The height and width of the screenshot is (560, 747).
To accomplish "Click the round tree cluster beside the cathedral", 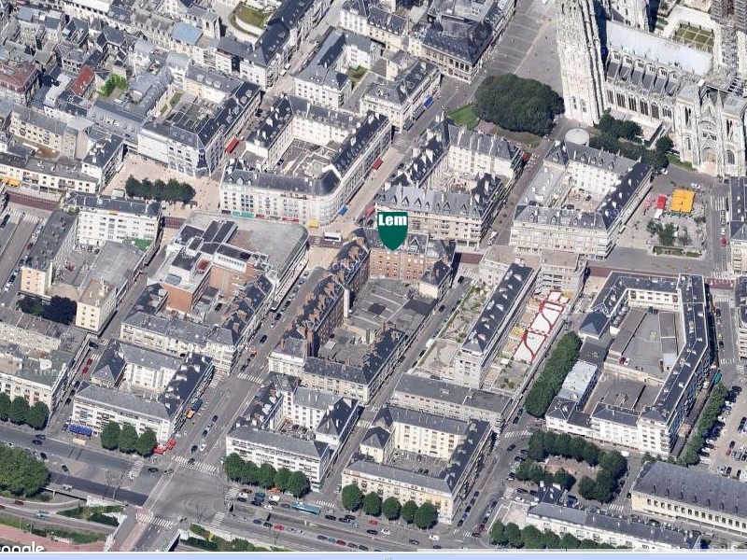I will (x=518, y=103).
